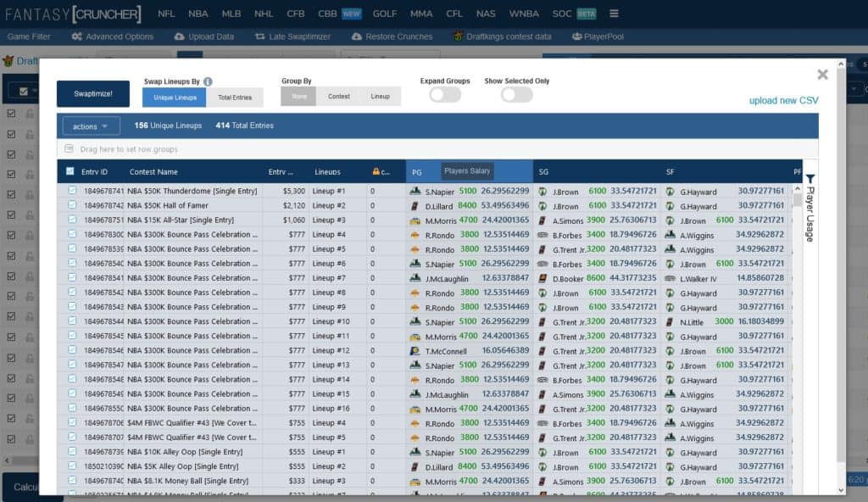Toggle checkbox for entry 1849678739 Alley Oop

72,452
